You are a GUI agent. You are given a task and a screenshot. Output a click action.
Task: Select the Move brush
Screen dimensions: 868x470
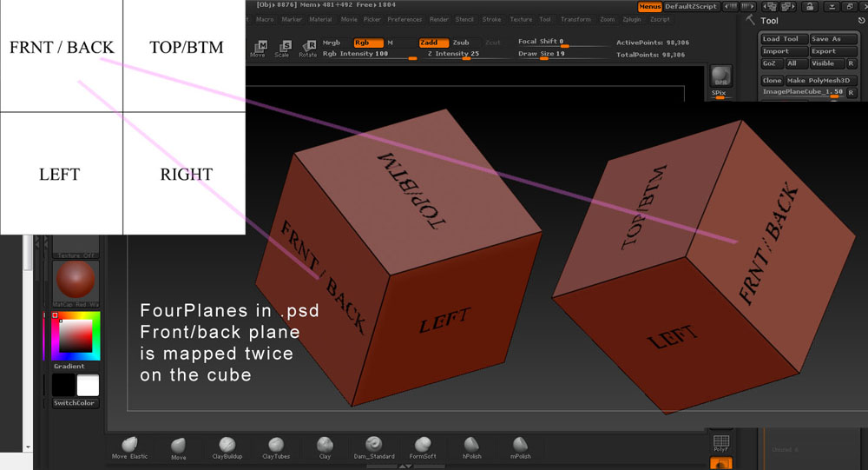178,448
